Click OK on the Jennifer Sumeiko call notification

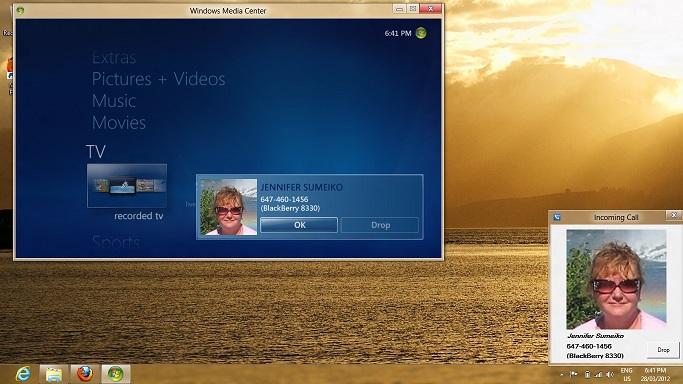click(299, 225)
